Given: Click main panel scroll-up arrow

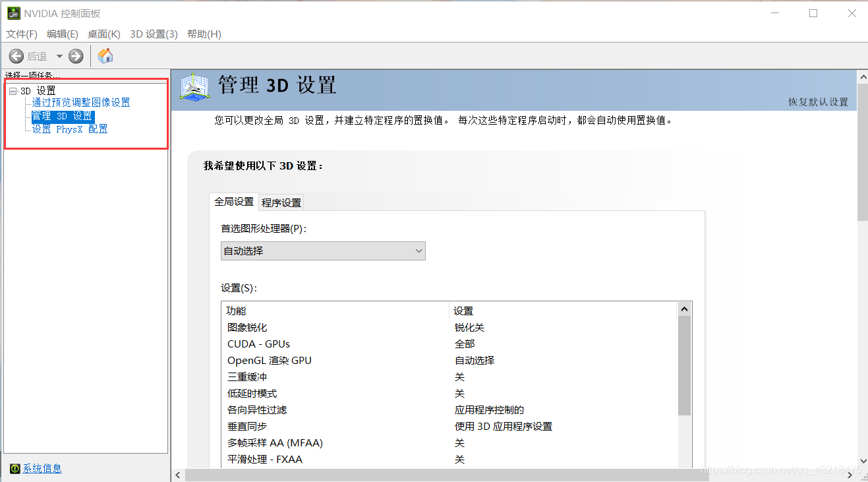Looking at the screenshot, I should [x=862, y=77].
